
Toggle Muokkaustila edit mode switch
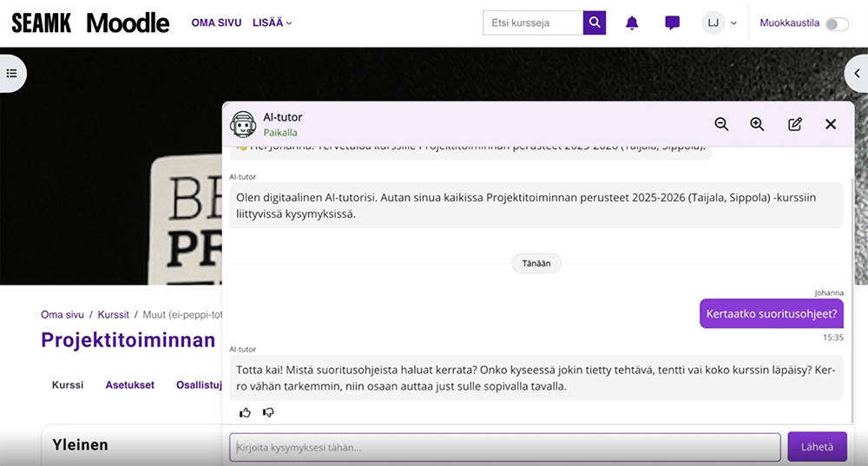click(836, 24)
